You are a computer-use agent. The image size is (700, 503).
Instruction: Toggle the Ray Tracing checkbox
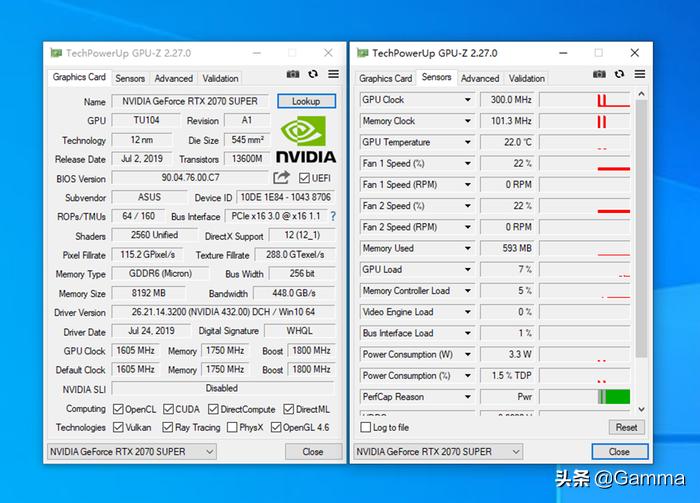point(167,427)
